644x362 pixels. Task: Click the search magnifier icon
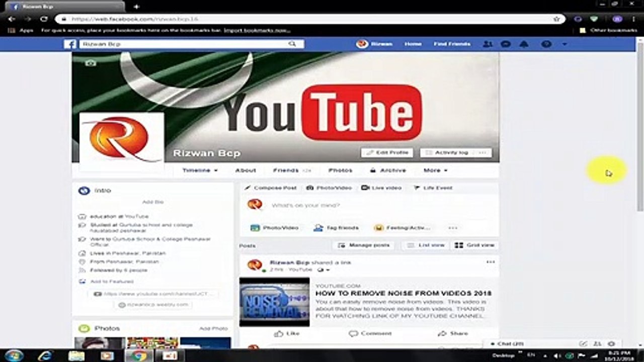[x=292, y=44]
